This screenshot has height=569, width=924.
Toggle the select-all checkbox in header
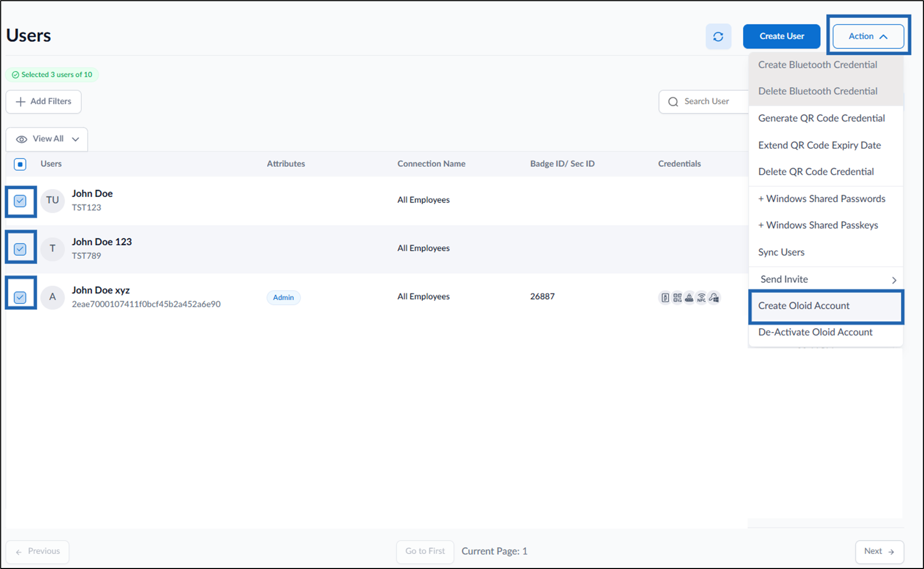(x=20, y=164)
